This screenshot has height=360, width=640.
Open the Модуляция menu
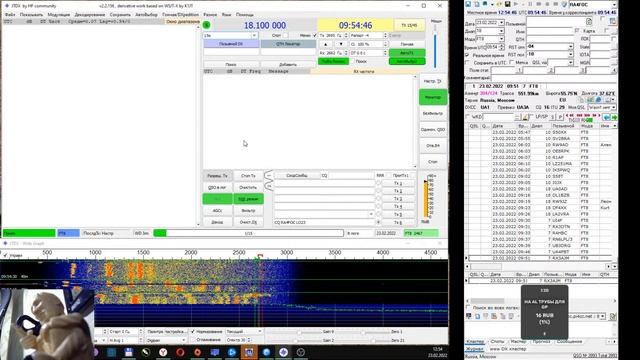(x=59, y=15)
